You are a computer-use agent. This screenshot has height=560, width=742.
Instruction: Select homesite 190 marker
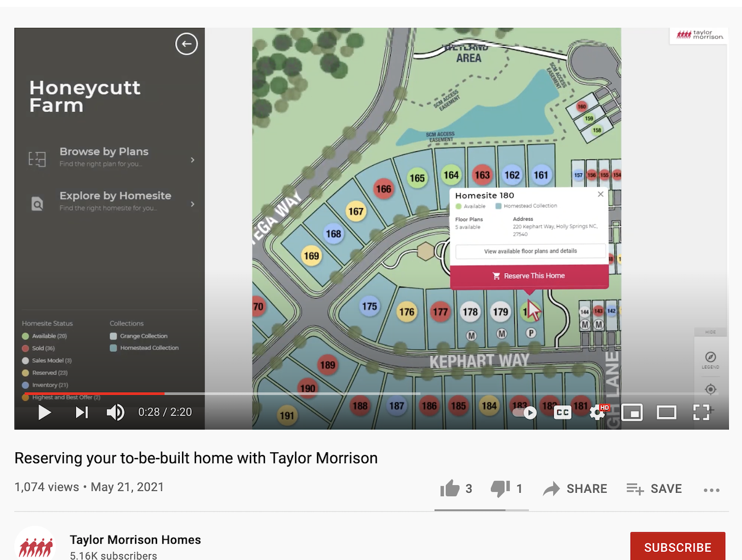tap(308, 388)
